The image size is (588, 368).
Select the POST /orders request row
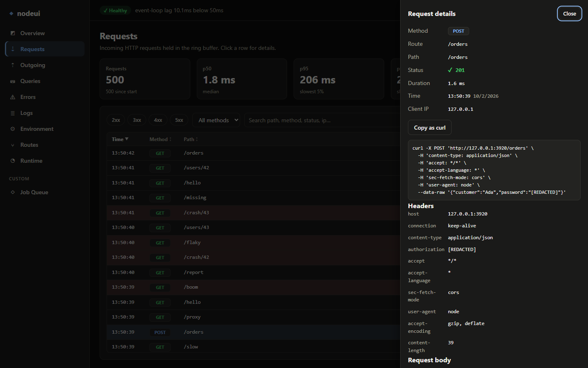click(253, 332)
